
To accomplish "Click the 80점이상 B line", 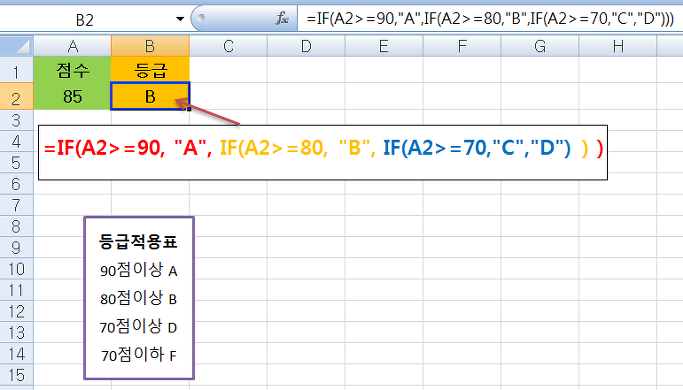I will tap(139, 298).
